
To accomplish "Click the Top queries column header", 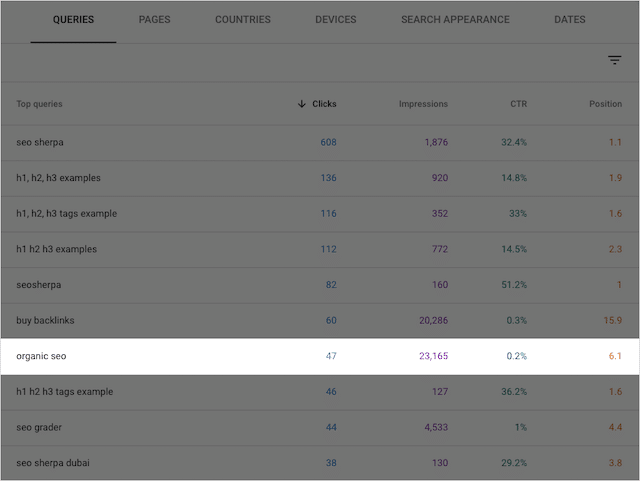I will pos(39,104).
